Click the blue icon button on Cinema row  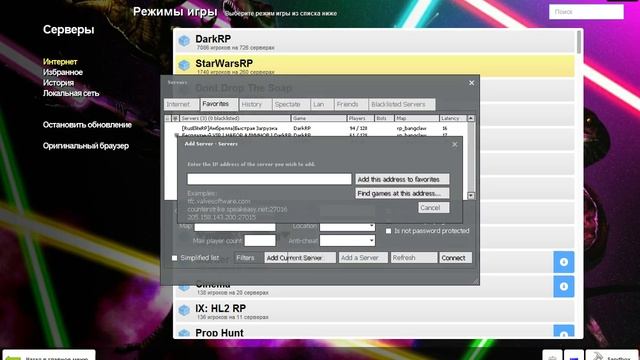click(x=564, y=287)
